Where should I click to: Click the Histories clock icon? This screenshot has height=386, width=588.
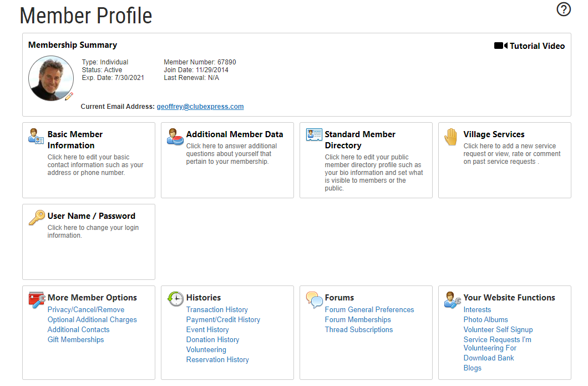coord(175,299)
